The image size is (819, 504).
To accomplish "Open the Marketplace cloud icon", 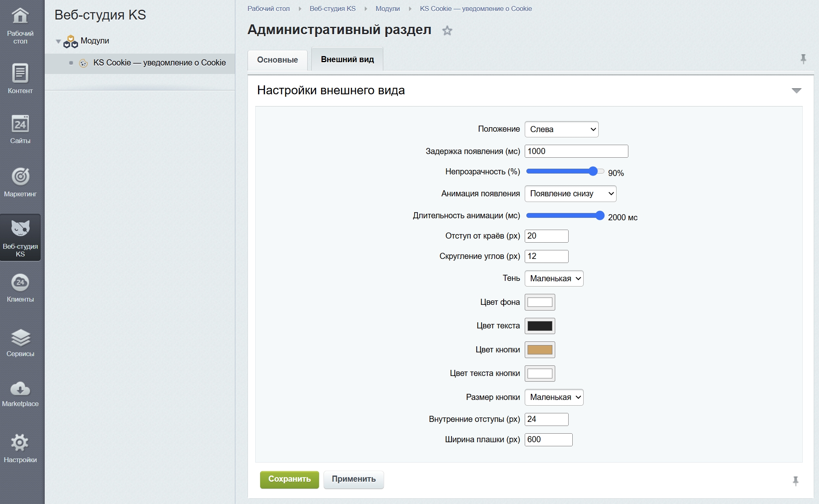I will 20,389.
